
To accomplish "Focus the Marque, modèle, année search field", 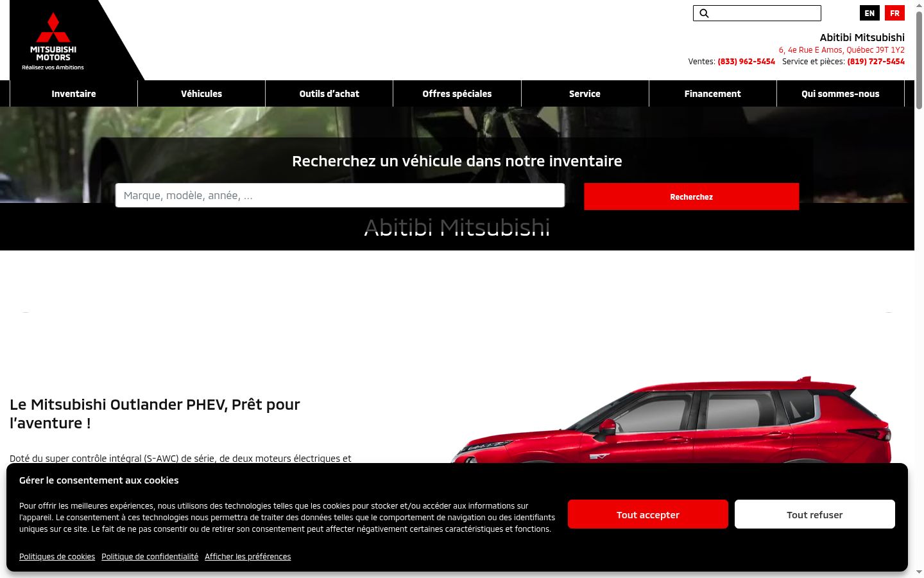I will click(340, 195).
